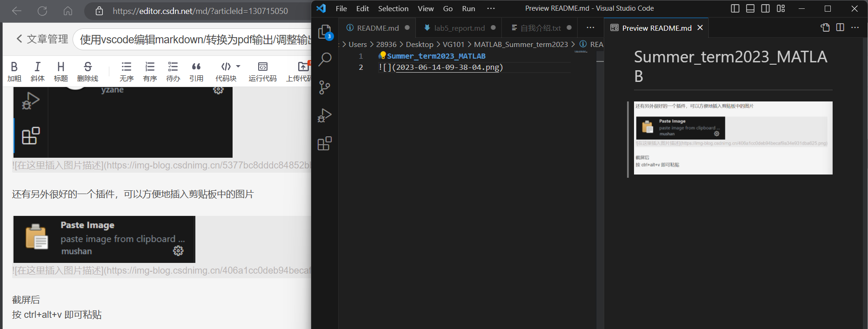
Task: Click heading text Summer_term2023_MATLAB in editor
Action: pyautogui.click(x=436, y=56)
